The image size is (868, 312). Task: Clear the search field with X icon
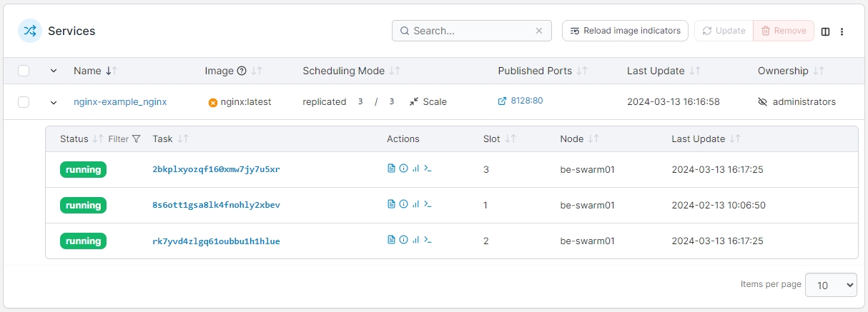(539, 31)
